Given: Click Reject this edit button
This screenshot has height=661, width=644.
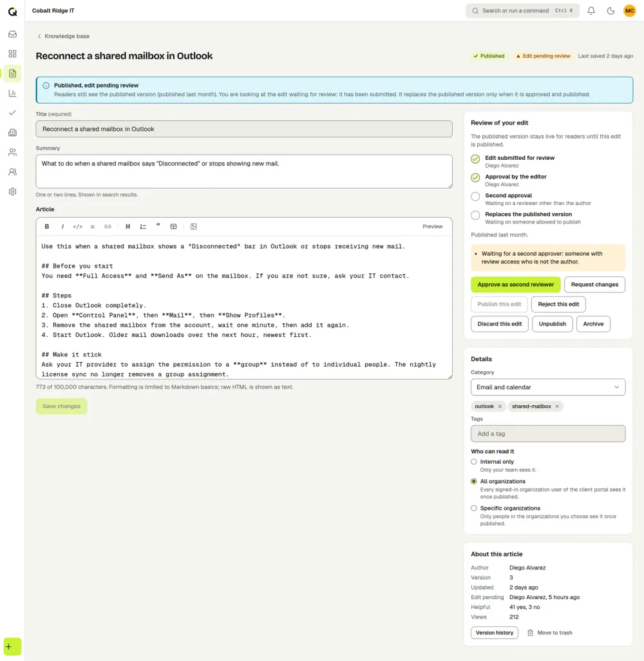Looking at the screenshot, I should 558,304.
